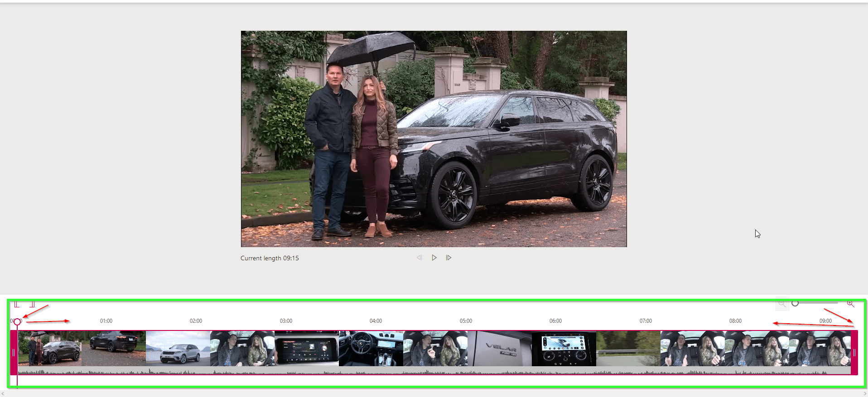The width and height of the screenshot is (868, 397).
Task: Select the steering wheel interior thumbnail
Action: pos(371,349)
